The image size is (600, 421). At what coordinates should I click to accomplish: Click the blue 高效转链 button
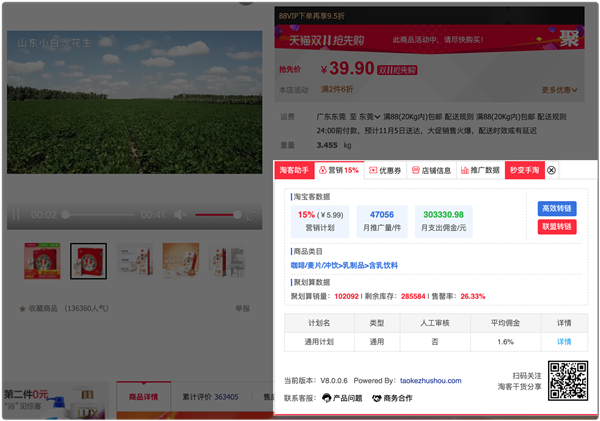click(556, 208)
